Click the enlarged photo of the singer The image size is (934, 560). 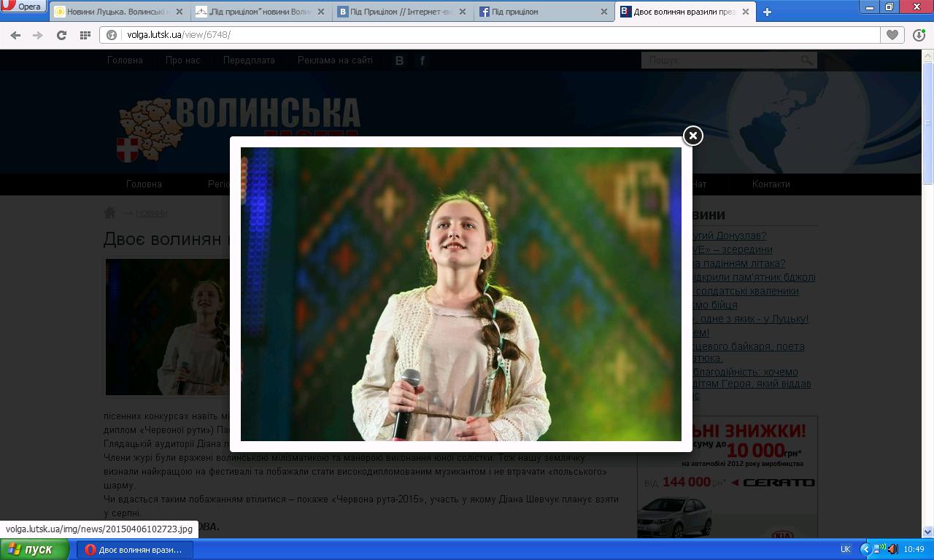pos(461,294)
